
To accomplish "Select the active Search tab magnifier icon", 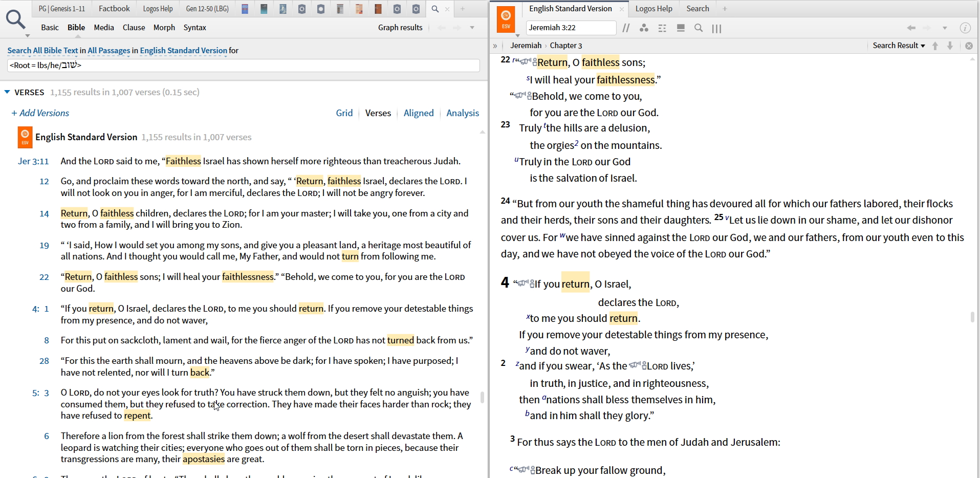I will (435, 9).
